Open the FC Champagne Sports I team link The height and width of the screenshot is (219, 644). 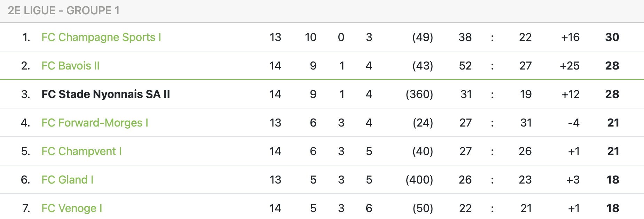(x=101, y=37)
